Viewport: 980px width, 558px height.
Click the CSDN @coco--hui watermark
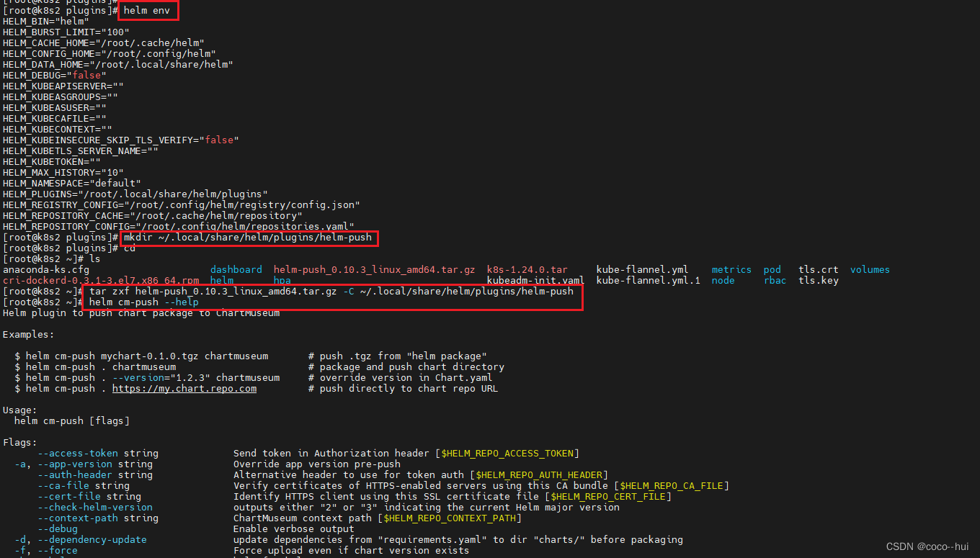(927, 547)
